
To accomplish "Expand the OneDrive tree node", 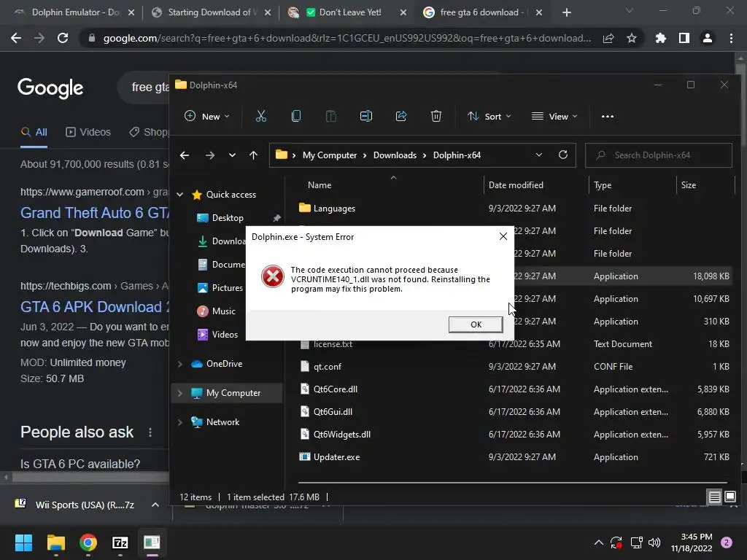I will [180, 364].
